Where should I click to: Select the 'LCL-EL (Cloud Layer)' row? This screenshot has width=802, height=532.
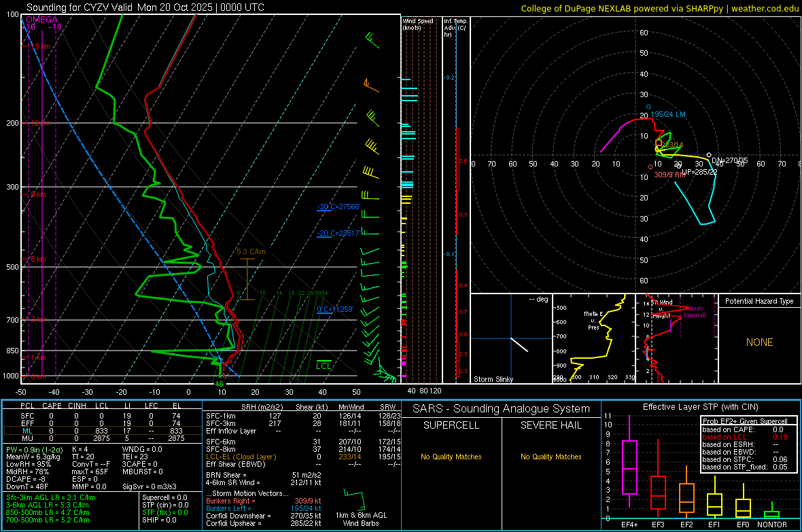[303, 457]
